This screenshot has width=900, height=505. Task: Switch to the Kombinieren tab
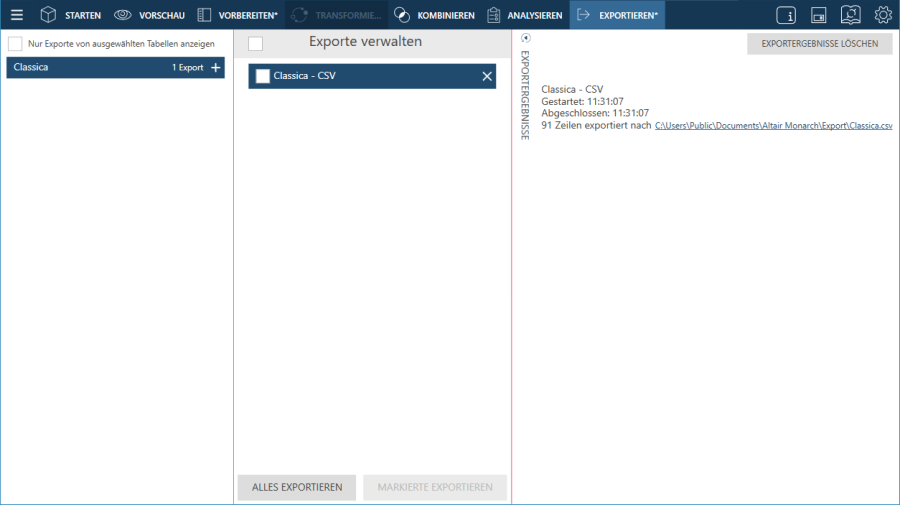434,15
